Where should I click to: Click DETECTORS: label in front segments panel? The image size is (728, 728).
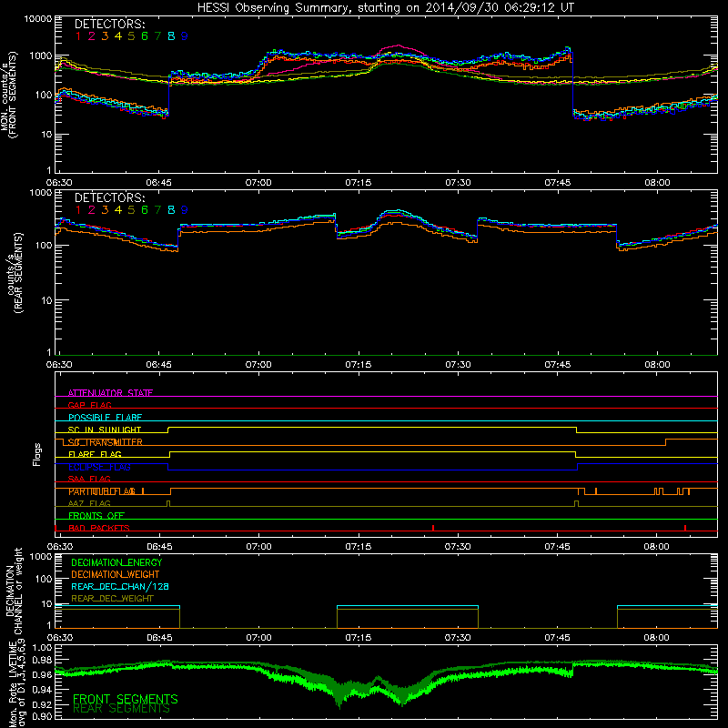(x=109, y=25)
